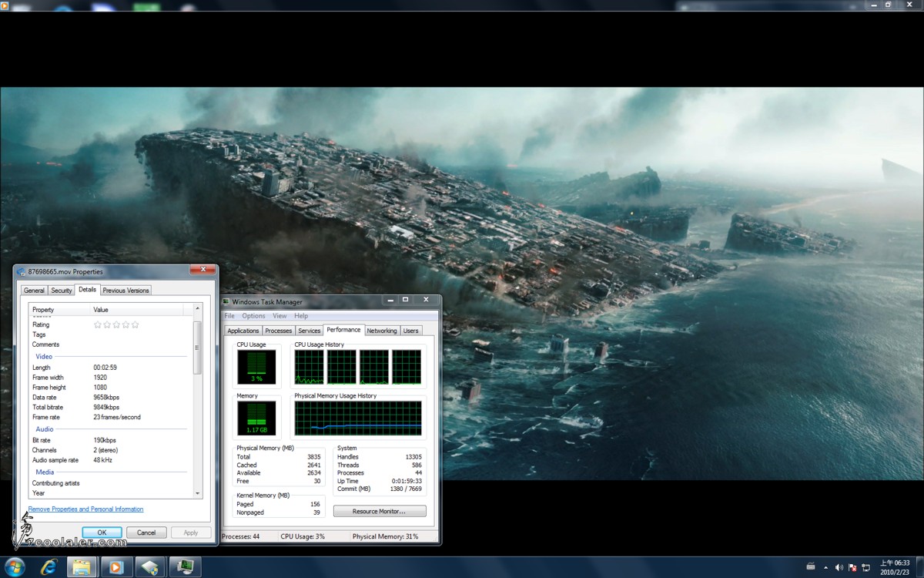Viewport: 924px width, 578px height.
Task: Set rating to four stars
Action: [x=126, y=324]
